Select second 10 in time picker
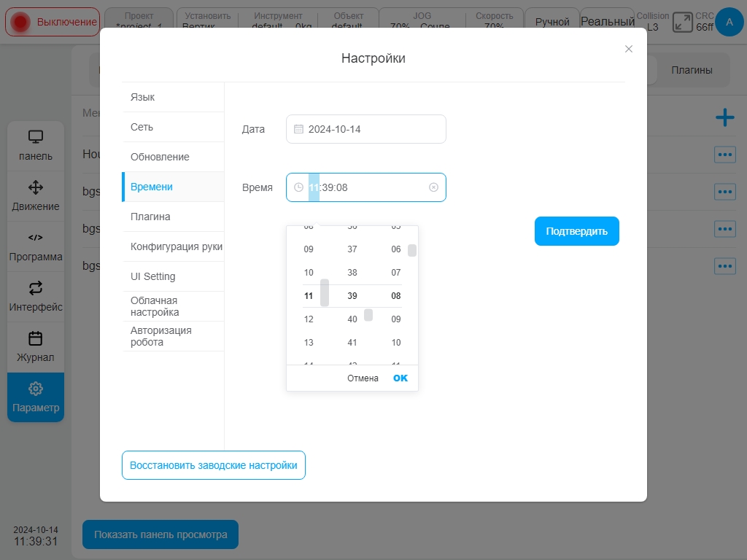 [396, 343]
